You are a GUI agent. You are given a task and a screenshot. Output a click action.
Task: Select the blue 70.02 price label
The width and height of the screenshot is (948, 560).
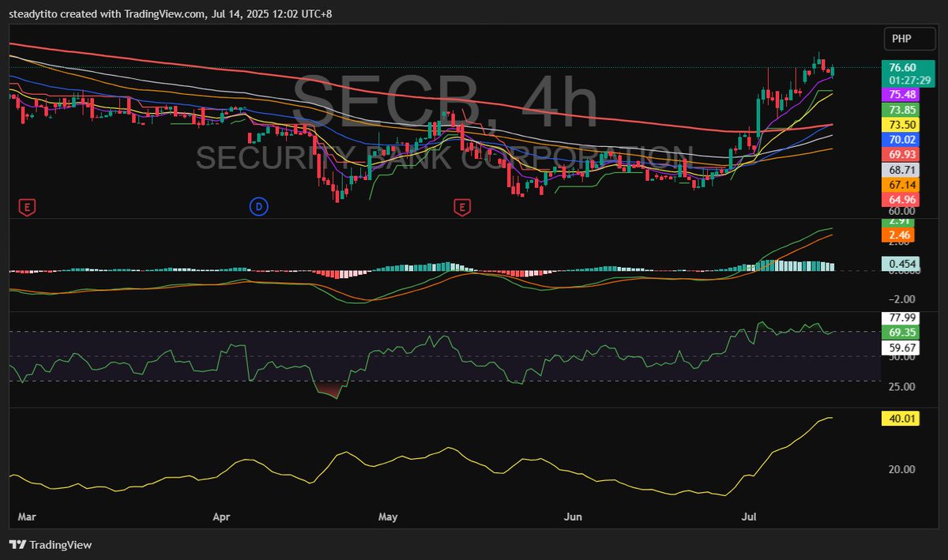click(901, 140)
